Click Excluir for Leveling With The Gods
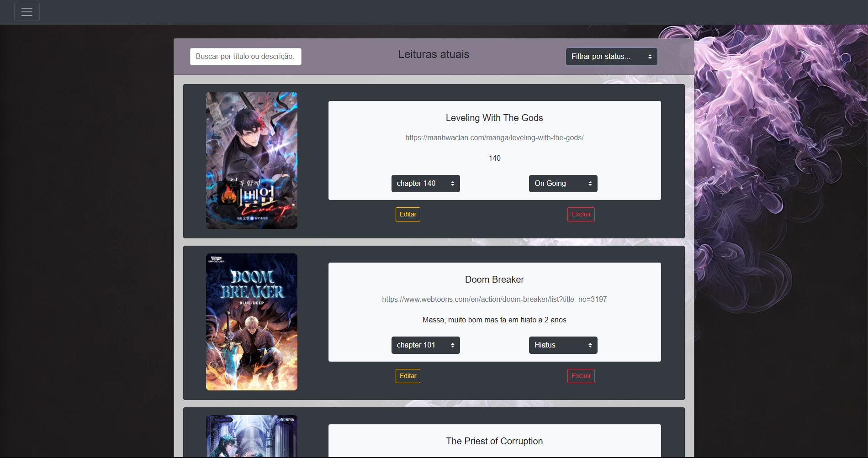 click(581, 214)
